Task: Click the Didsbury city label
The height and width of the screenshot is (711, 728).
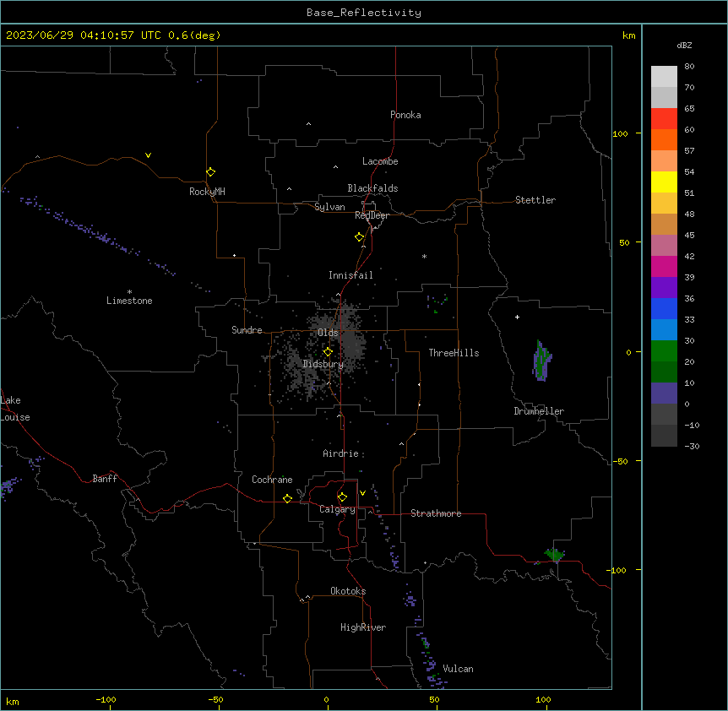Action: pos(323,364)
